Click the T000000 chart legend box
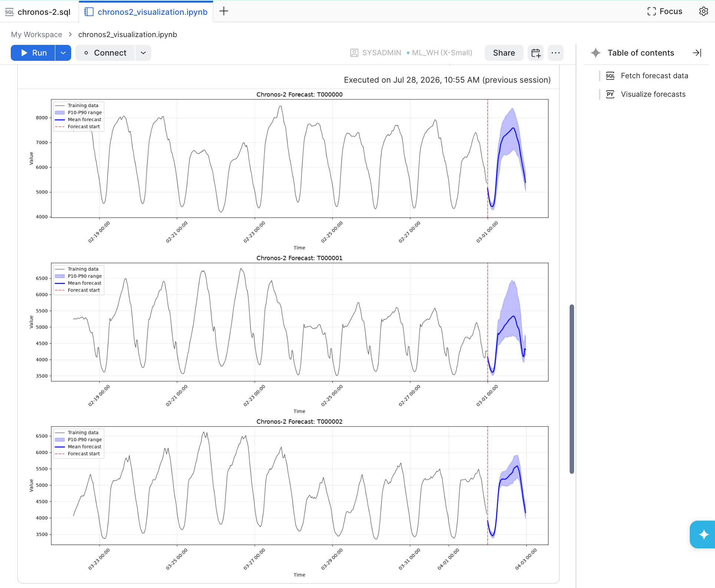This screenshot has width=715, height=588. 79,116
